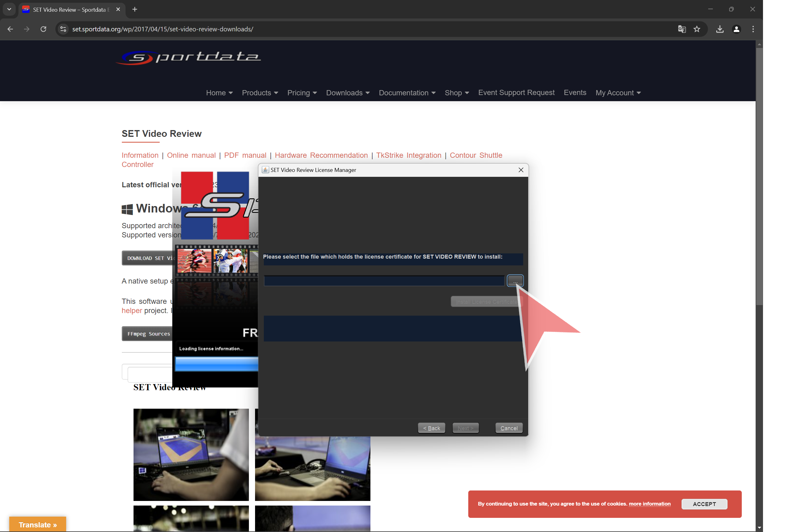The width and height of the screenshot is (791, 532).
Task: Open Hardware Recommendation link
Action: [321, 155]
